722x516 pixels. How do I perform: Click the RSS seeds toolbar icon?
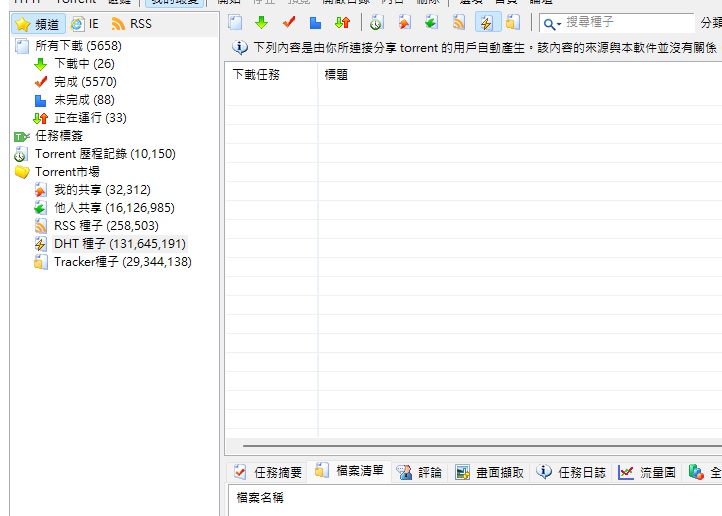coord(459,22)
